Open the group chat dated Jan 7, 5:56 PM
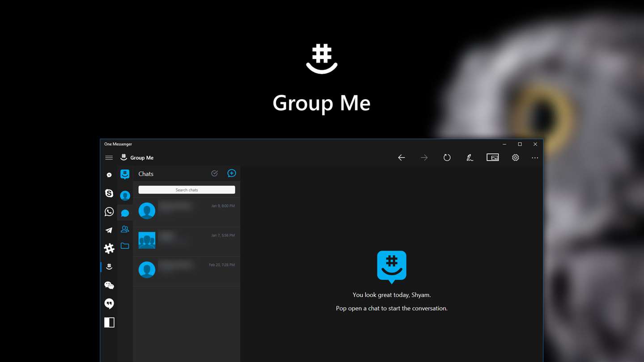The image size is (644, 362). (186, 242)
